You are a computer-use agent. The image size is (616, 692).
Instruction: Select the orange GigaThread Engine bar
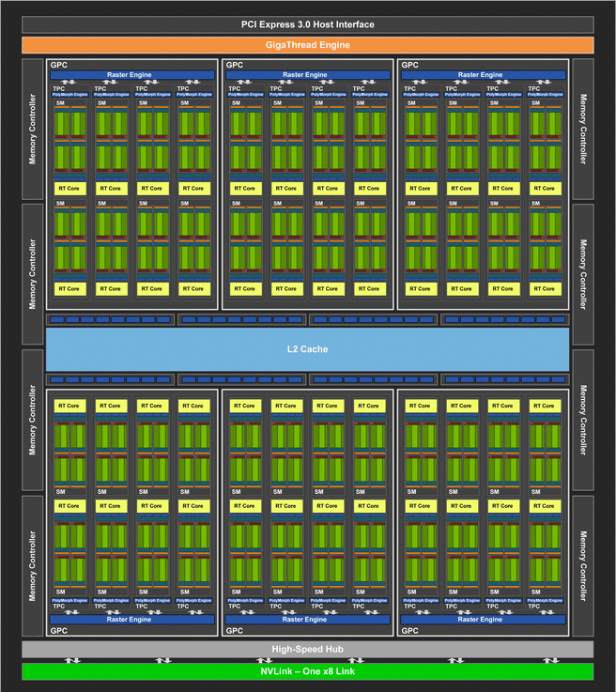pos(308,45)
